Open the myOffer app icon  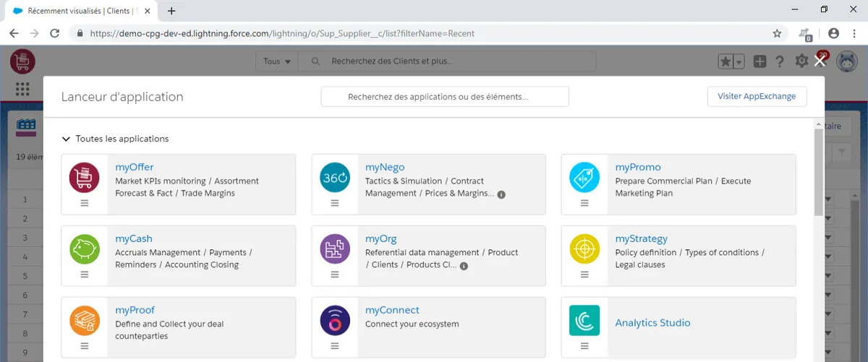pos(84,178)
